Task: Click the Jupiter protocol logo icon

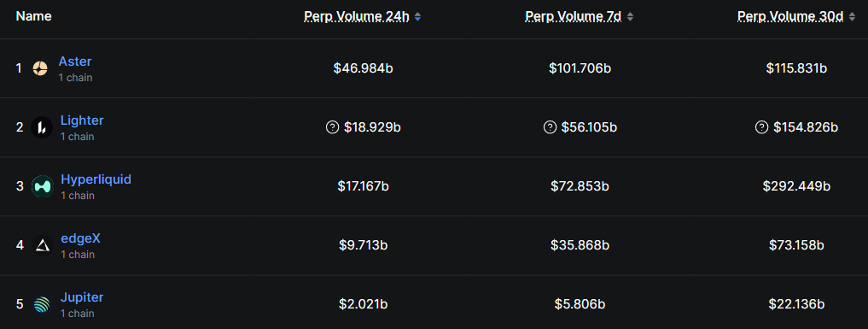Action: 42,304
